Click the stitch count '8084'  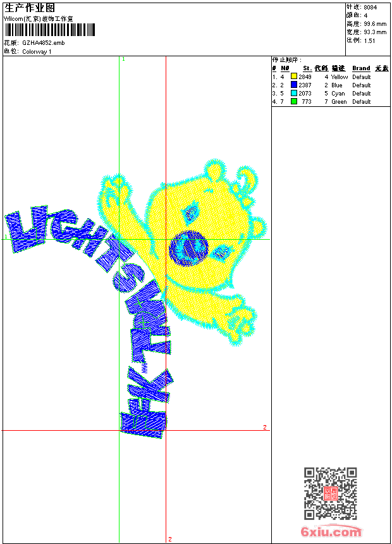370,8
